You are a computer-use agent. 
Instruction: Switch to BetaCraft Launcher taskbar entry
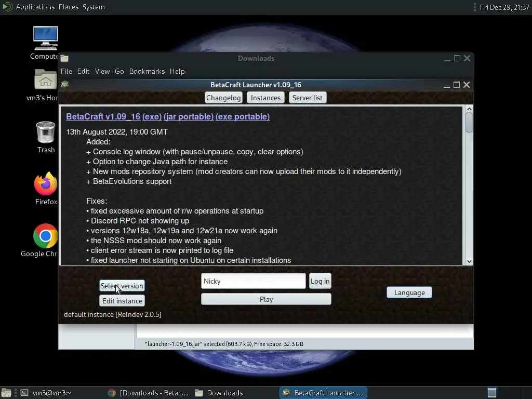point(323,393)
